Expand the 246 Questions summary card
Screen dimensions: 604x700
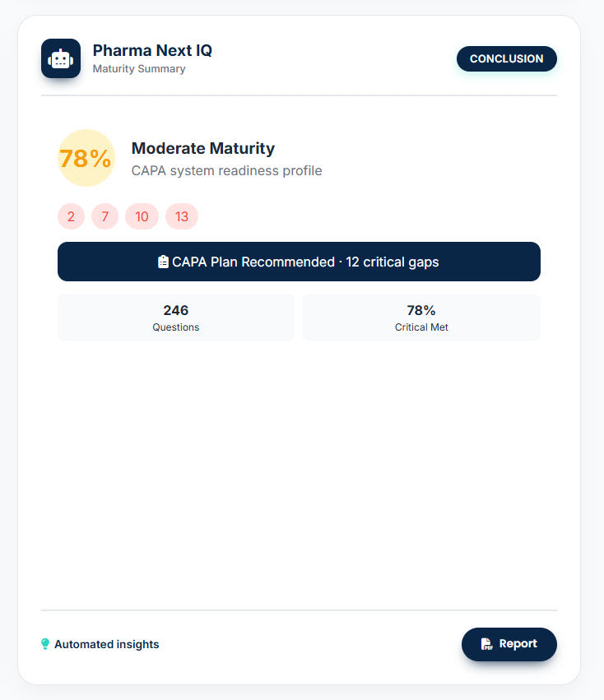pos(175,317)
